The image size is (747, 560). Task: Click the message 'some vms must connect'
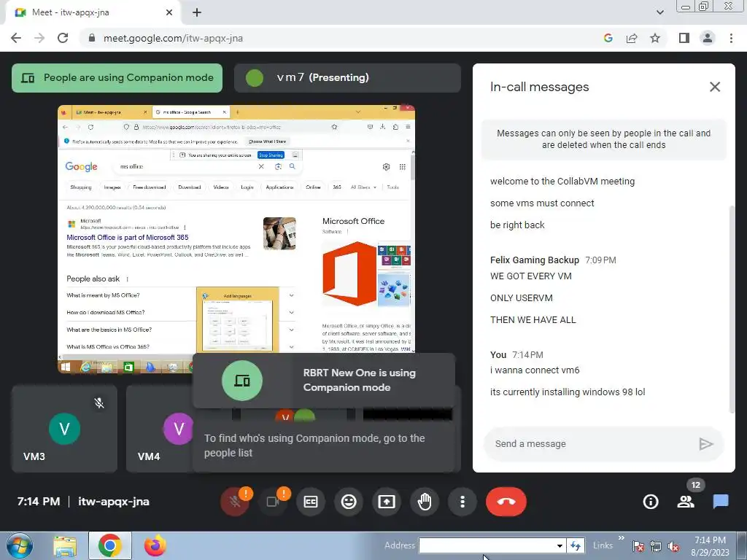[x=542, y=203]
